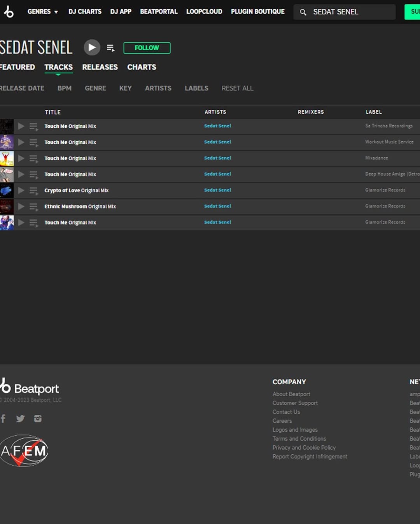420x524 pixels.
Task: Switch to the Charts tab
Action: tap(142, 67)
